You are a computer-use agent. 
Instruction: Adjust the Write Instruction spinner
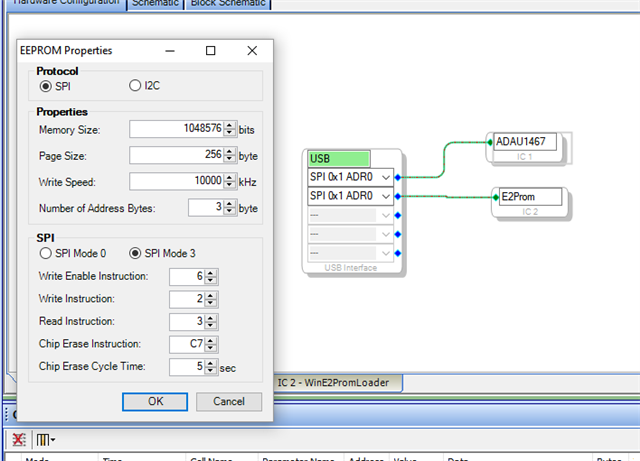pos(211,299)
